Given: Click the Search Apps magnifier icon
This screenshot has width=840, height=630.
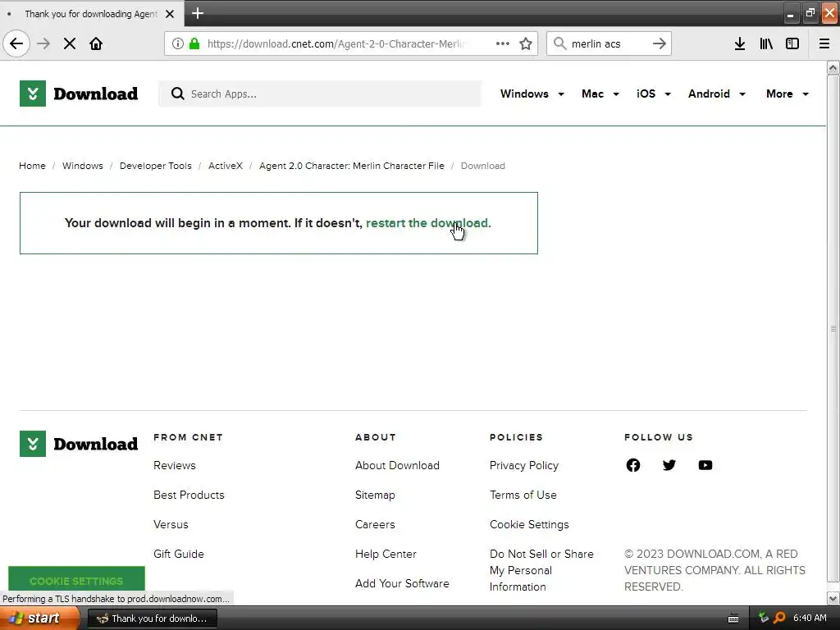Looking at the screenshot, I should (177, 94).
